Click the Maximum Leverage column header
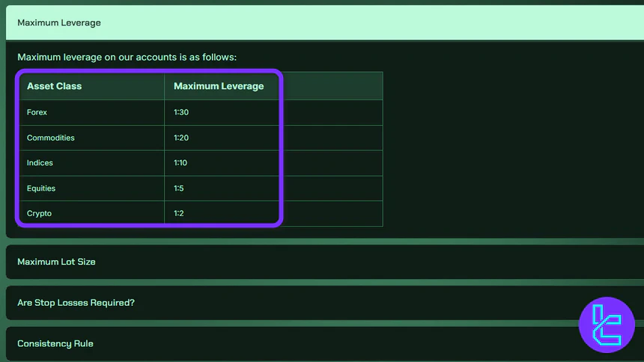Image resolution: width=644 pixels, height=362 pixels. click(x=219, y=86)
